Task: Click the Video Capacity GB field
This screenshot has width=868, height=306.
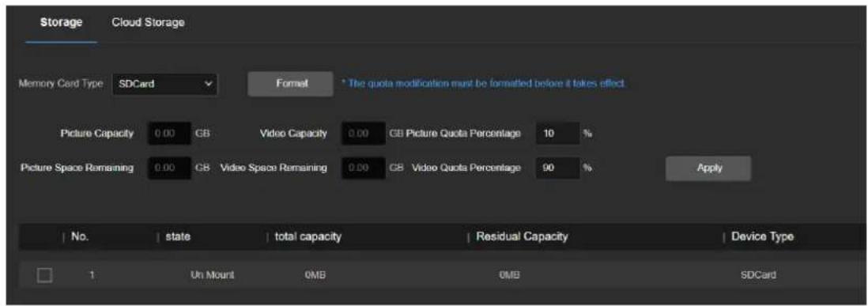Action: [x=363, y=134]
